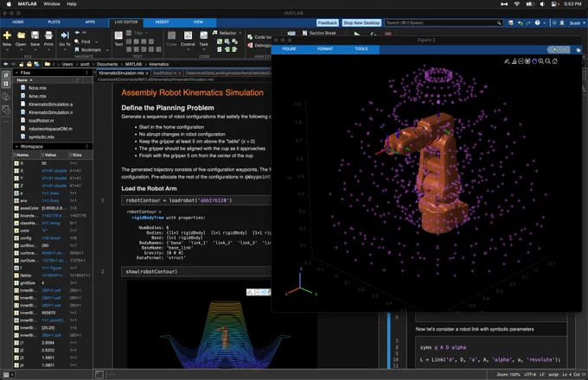Click the show(robotContour) code line
This screenshot has width=588, height=380.
(151, 271)
